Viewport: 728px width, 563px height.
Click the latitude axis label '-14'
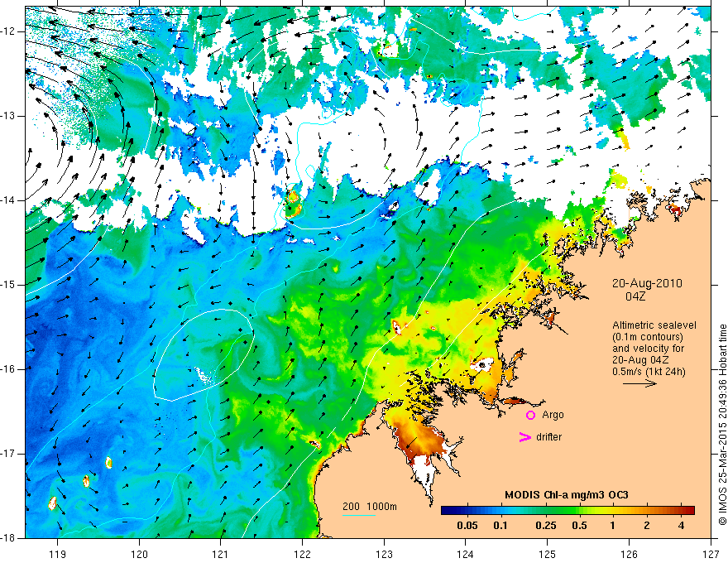point(8,200)
